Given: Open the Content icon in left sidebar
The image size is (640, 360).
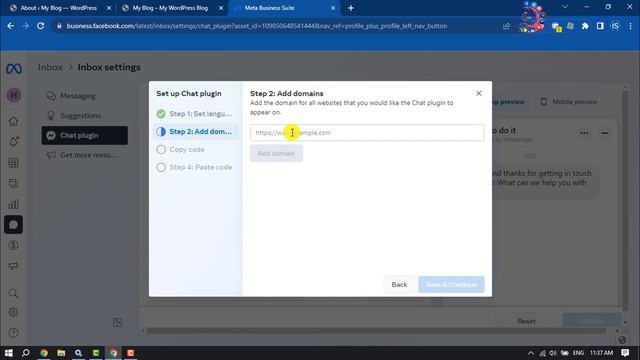Looking at the screenshot, I should [13, 183].
